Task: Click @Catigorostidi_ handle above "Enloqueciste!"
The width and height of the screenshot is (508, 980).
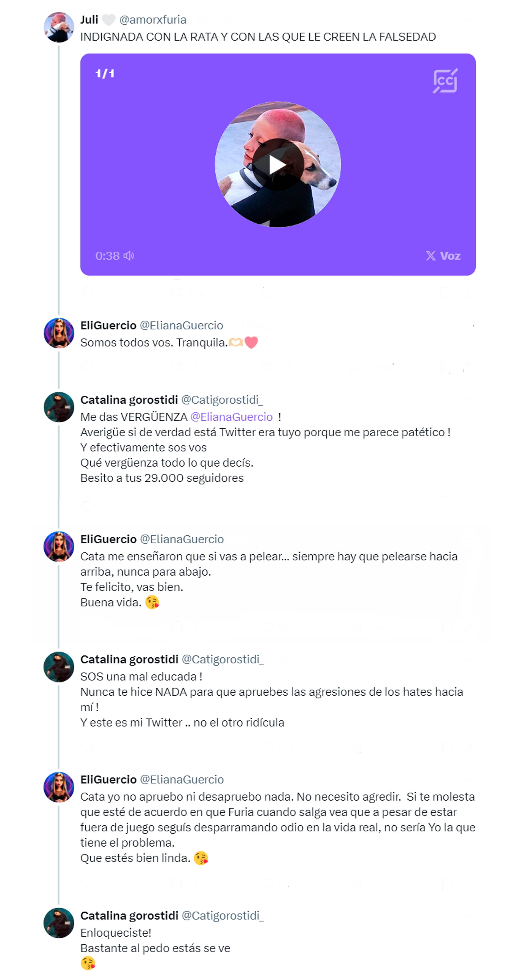Action: tap(223, 916)
